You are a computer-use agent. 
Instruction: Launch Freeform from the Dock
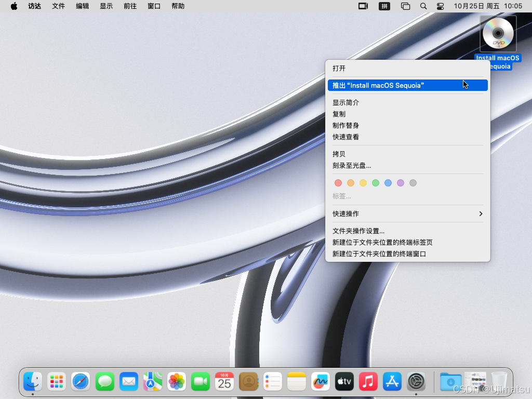(x=320, y=381)
